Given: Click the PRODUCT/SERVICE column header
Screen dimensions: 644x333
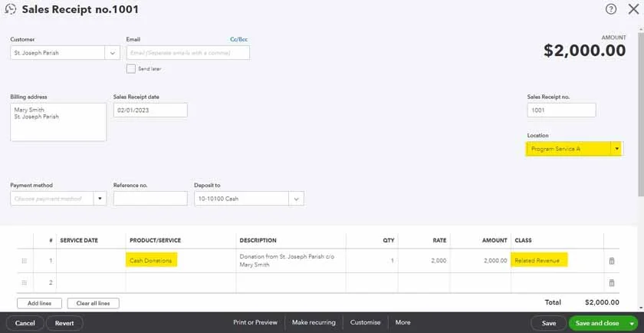Looking at the screenshot, I should click(155, 240).
